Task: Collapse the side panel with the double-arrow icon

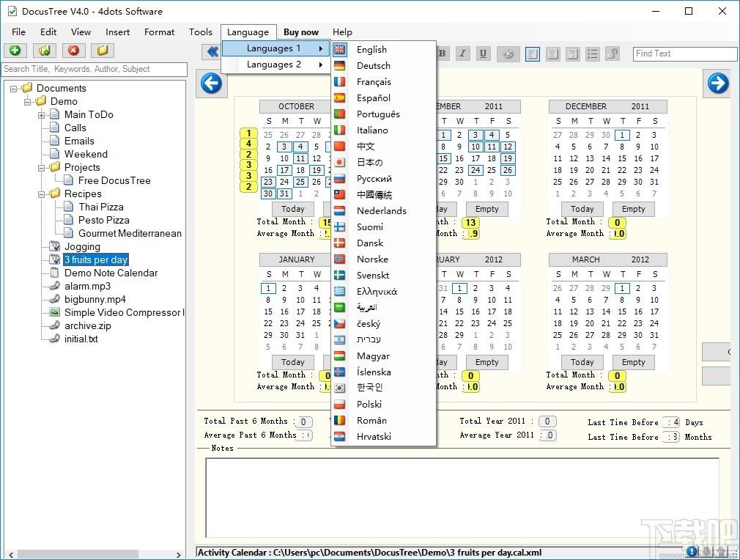Action: [x=212, y=51]
